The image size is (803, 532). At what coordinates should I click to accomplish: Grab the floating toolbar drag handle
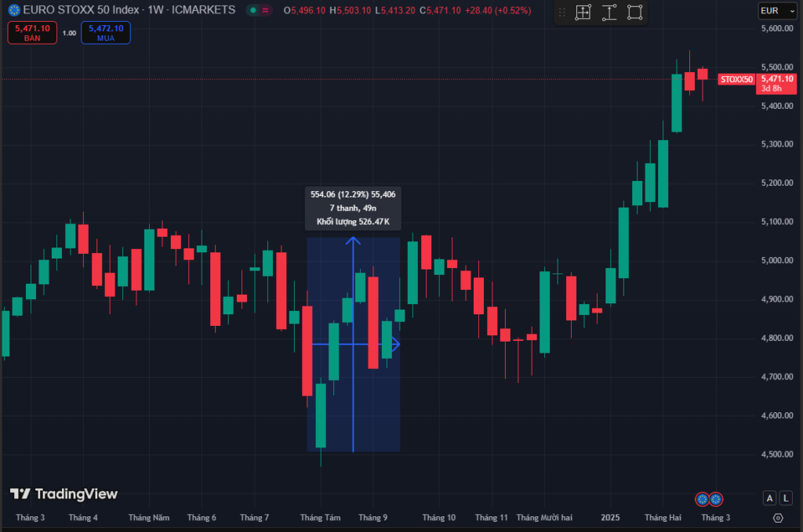point(562,12)
